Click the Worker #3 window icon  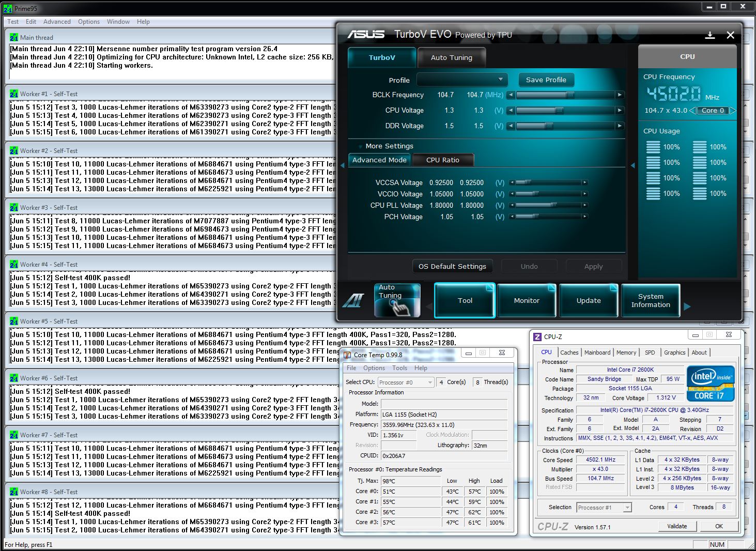pos(14,208)
